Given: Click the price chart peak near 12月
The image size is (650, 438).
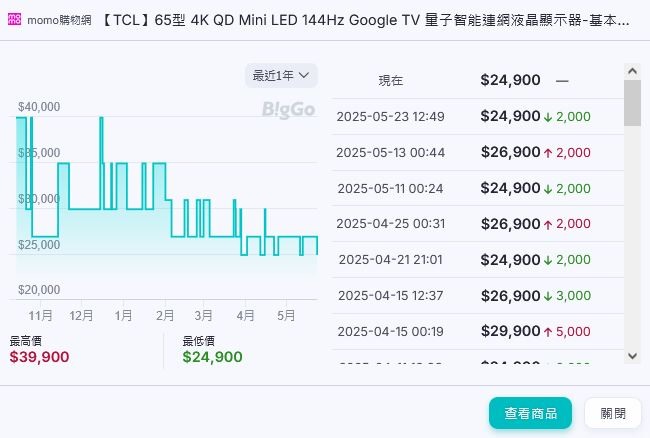Looking at the screenshot, I should pos(101,119).
